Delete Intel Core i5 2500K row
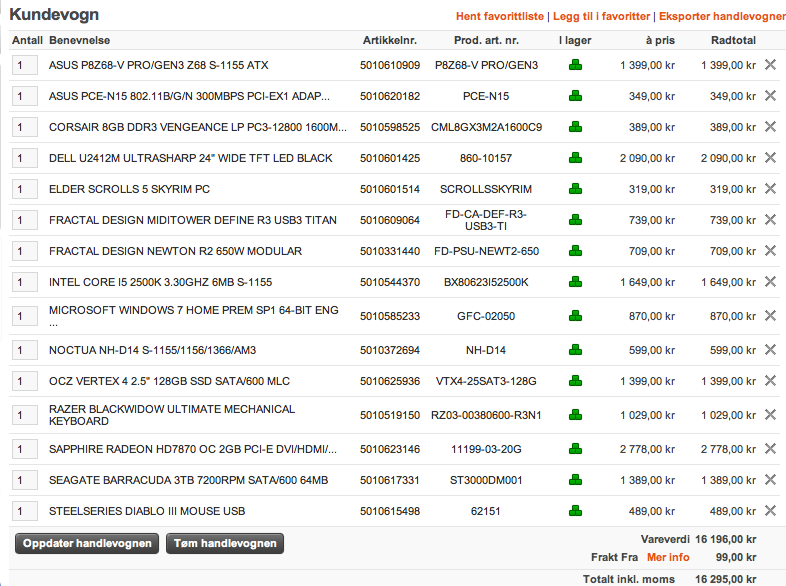The height and width of the screenshot is (586, 786). tap(770, 282)
